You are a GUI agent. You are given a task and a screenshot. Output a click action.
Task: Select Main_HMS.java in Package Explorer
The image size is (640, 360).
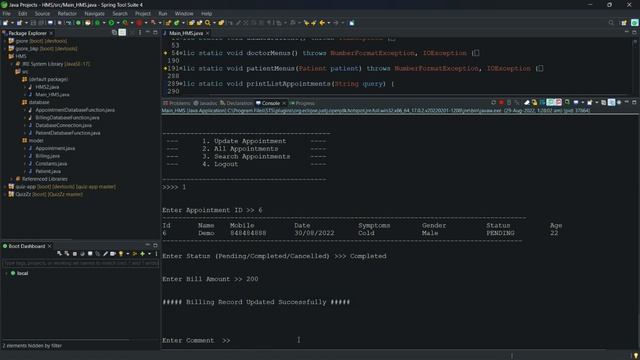pyautogui.click(x=52, y=95)
